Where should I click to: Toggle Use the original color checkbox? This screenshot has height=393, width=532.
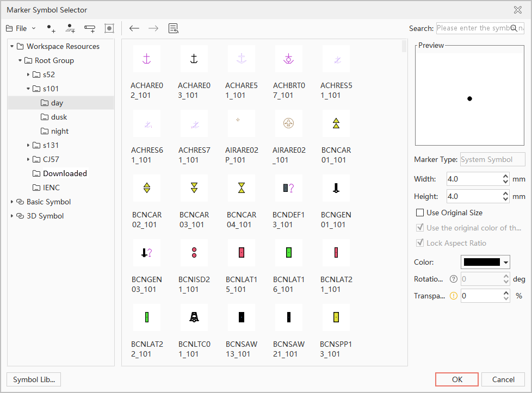pyautogui.click(x=420, y=228)
